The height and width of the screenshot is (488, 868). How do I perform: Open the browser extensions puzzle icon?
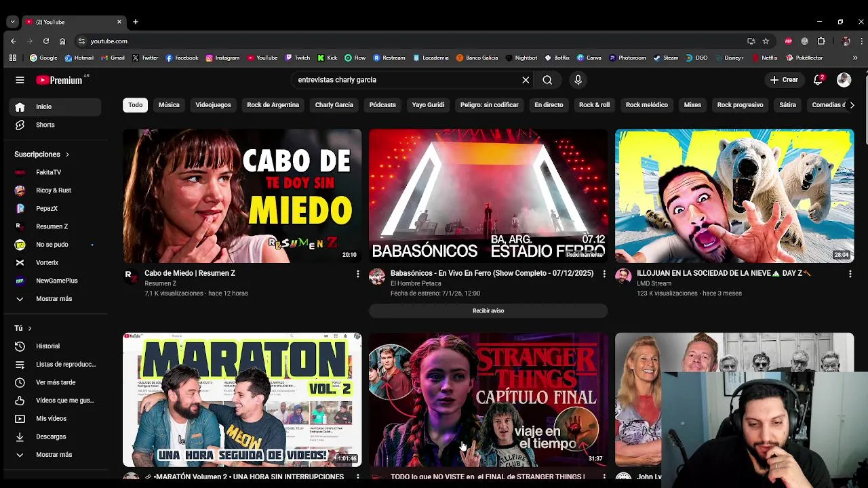click(821, 41)
